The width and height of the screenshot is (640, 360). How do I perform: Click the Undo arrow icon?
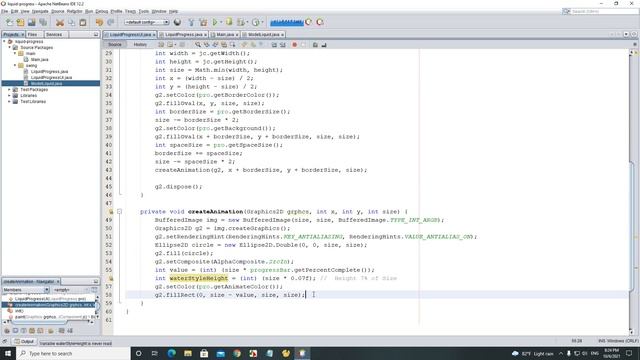pos(99,22)
